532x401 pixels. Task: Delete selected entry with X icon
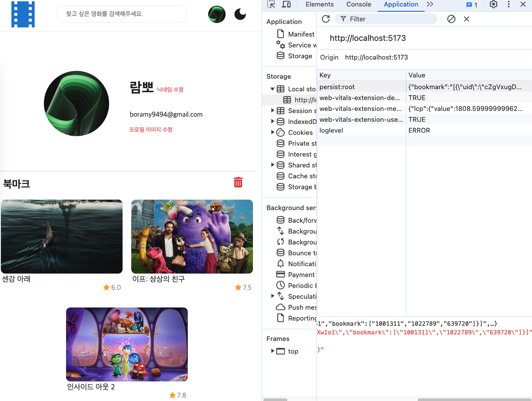click(466, 19)
